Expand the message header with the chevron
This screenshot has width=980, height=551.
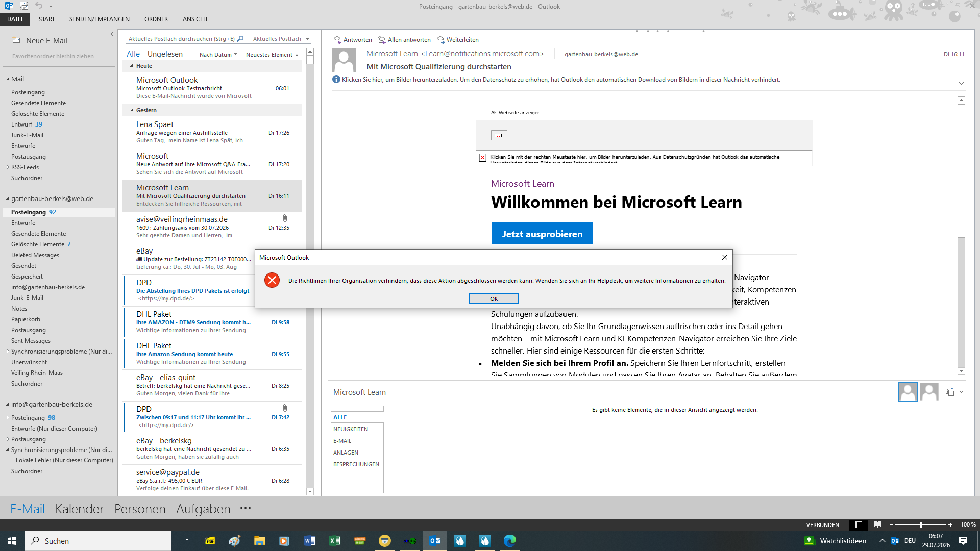click(961, 83)
